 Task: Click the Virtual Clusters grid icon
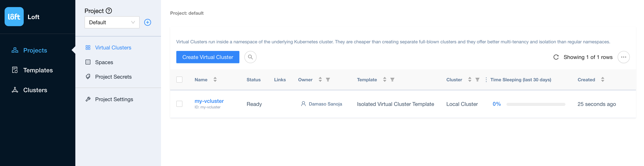point(88,48)
